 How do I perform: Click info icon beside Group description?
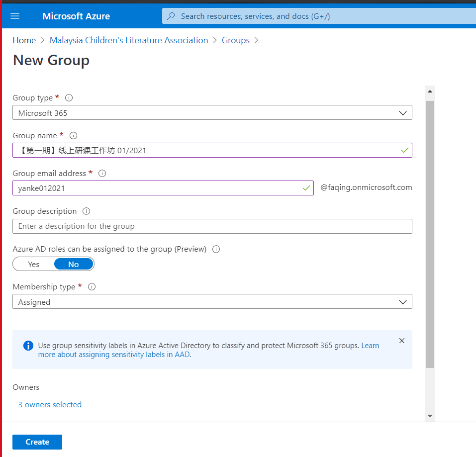tap(87, 211)
